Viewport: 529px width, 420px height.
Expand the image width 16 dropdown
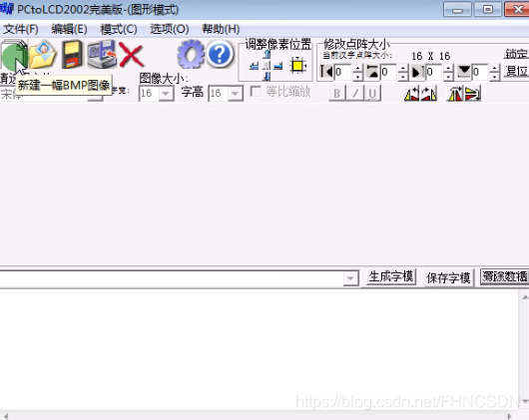[166, 94]
